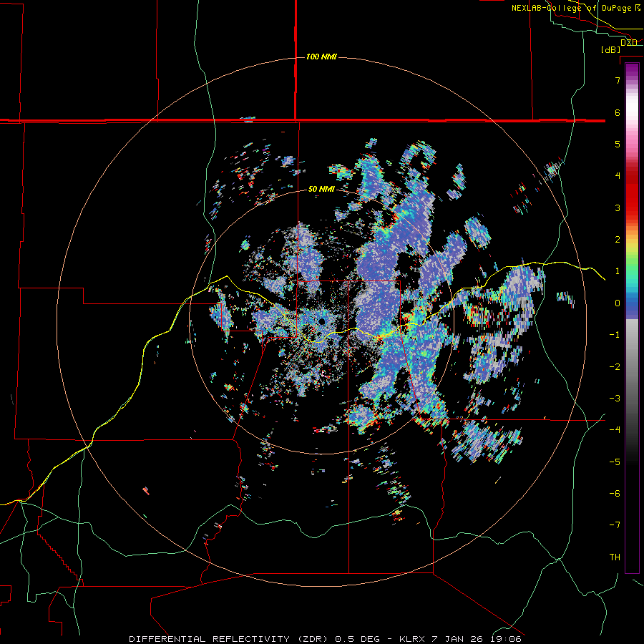Screen dimensions: 644x644
Task: Click the -5 value on the color scale
Action: pyautogui.click(x=615, y=462)
